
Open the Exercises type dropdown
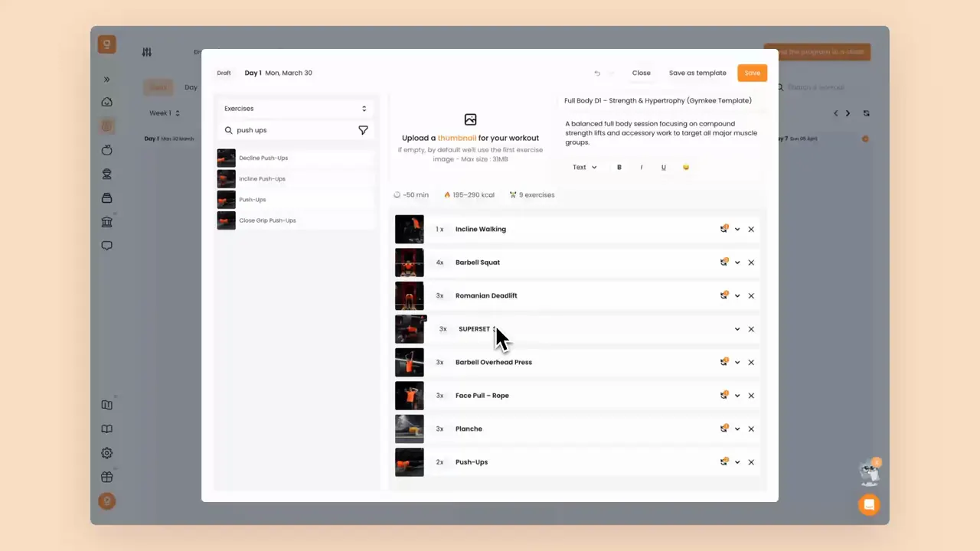pos(296,109)
